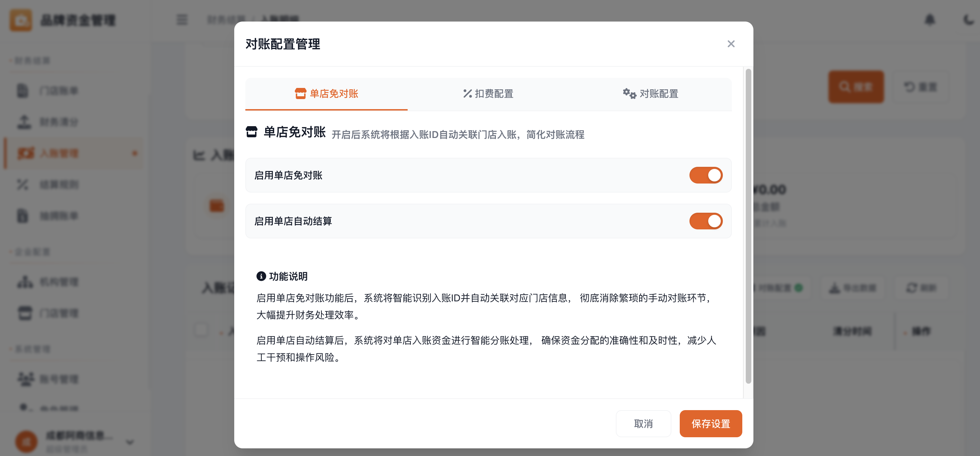Switch to the 扣费配置 tab
Viewport: 980px width, 456px height.
pyautogui.click(x=488, y=93)
